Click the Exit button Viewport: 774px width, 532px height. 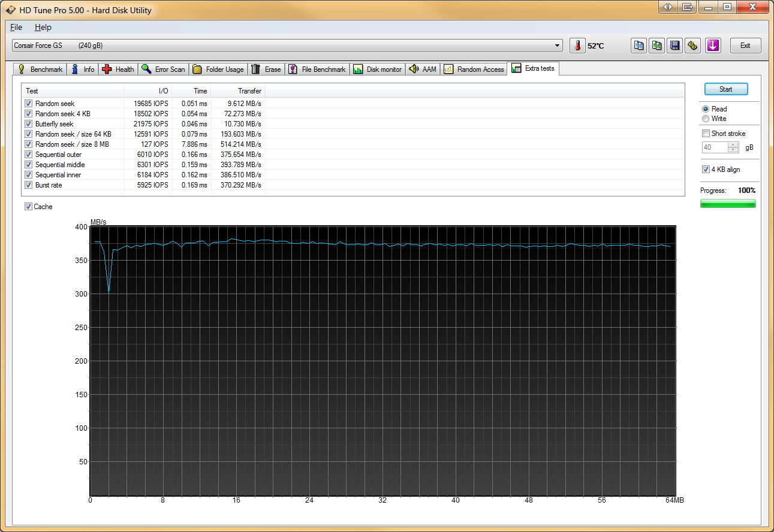(745, 46)
